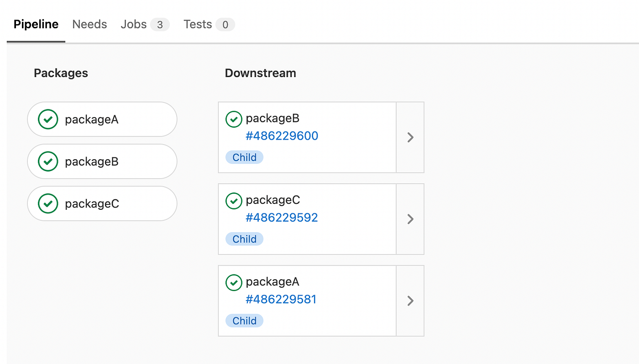Click Child badge under pipeline #486229581

coord(245,321)
